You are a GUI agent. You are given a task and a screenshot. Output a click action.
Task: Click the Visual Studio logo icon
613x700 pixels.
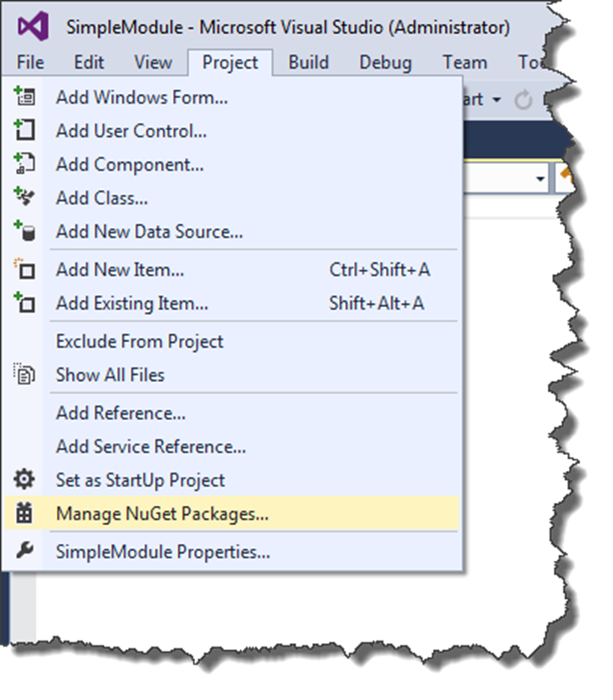33,27
